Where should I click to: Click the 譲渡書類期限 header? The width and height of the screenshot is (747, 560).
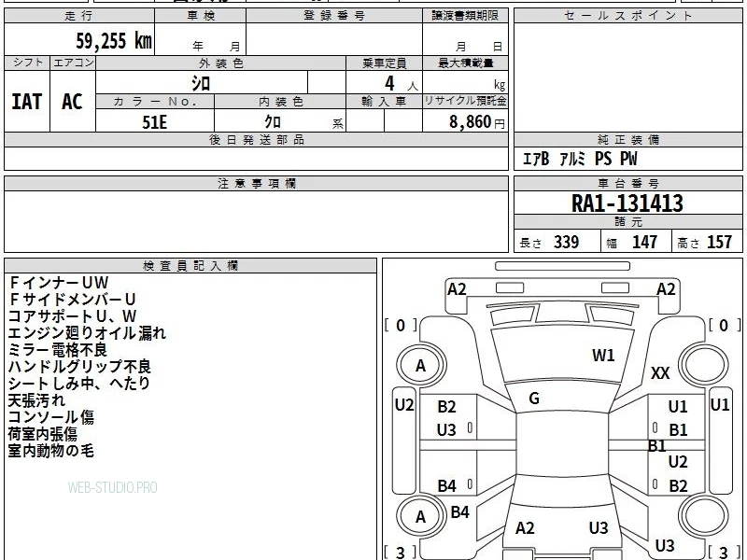point(465,16)
